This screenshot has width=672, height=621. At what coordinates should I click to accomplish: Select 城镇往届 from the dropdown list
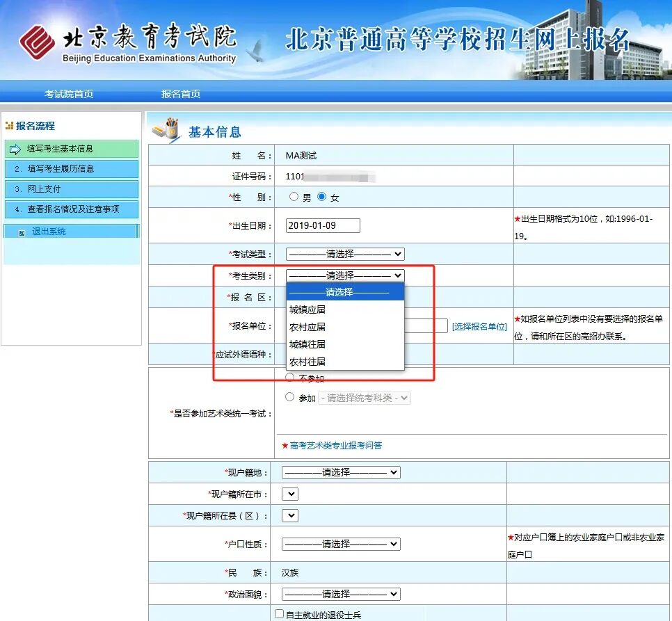345,344
